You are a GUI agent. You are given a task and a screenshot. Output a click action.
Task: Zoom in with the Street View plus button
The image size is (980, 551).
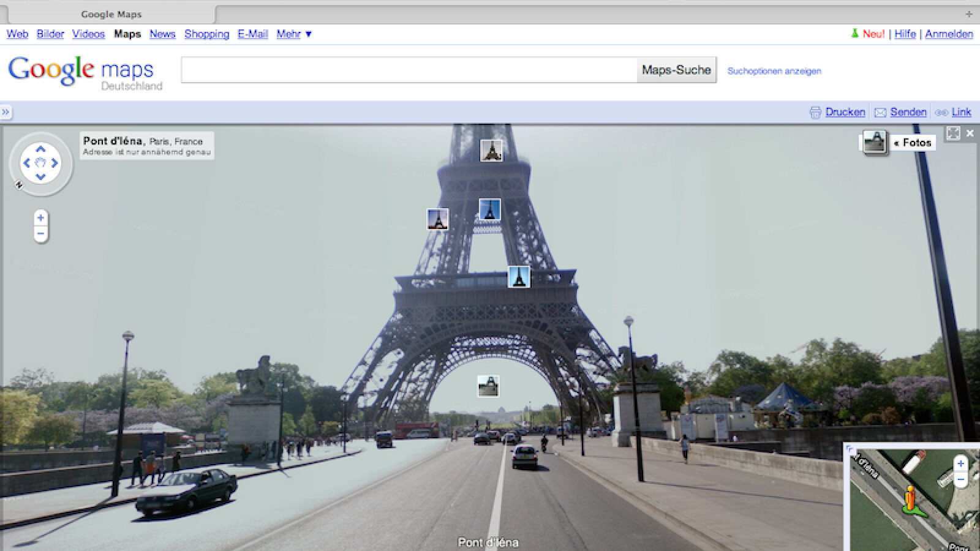click(x=40, y=218)
